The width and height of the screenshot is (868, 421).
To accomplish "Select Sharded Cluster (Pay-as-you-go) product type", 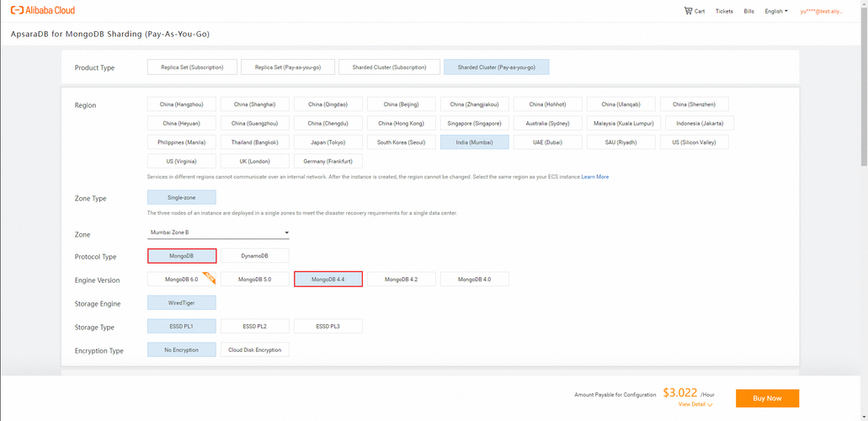I will click(x=497, y=67).
